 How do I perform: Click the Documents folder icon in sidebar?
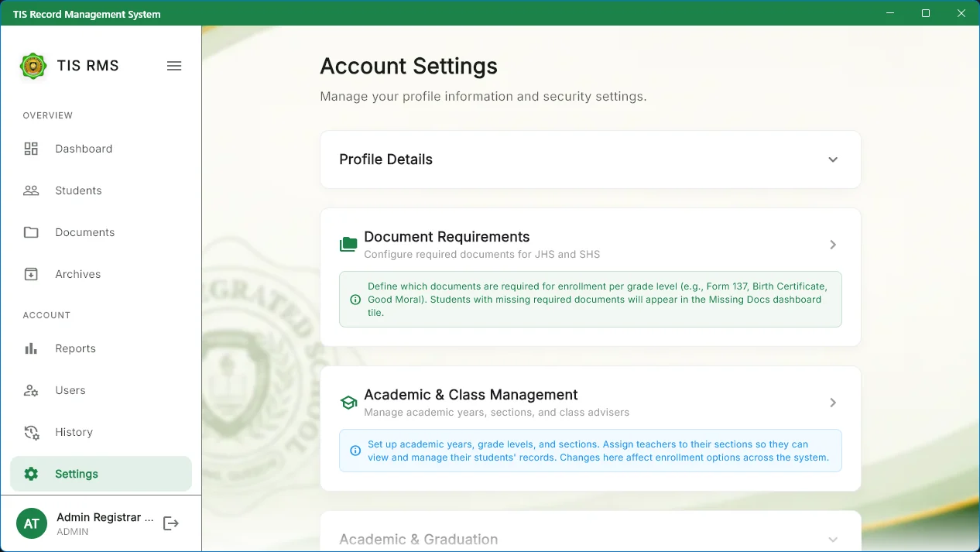(31, 232)
